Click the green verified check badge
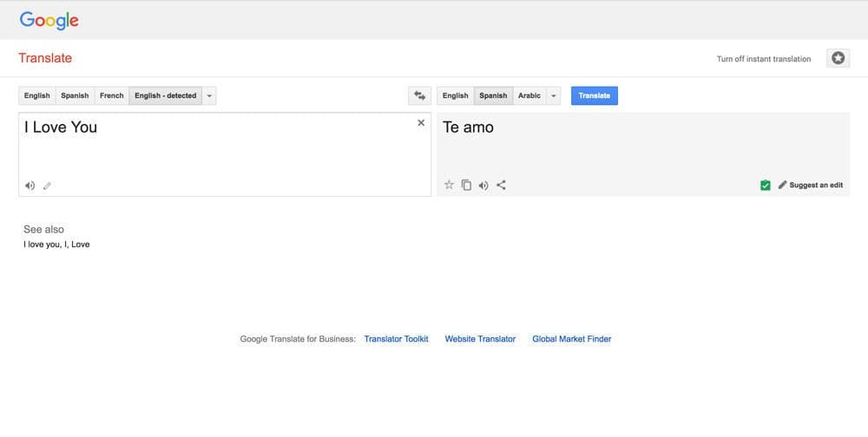 [765, 186]
